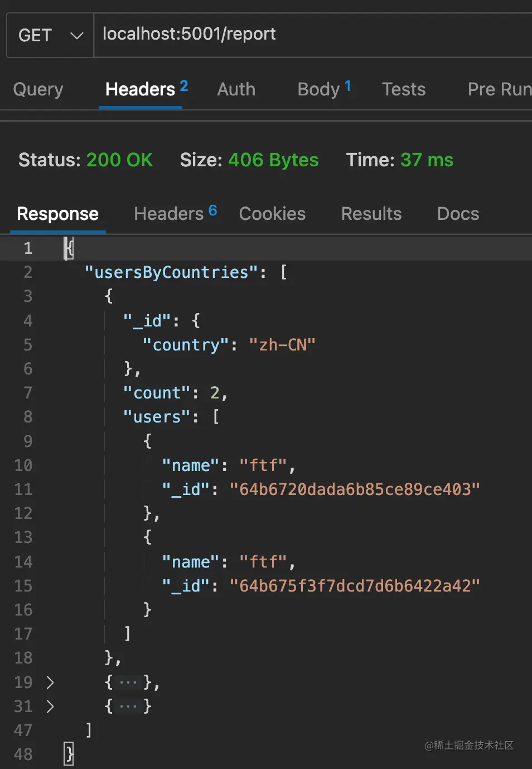This screenshot has height=769, width=532.
Task: Open the Auth tab
Action: click(x=236, y=89)
